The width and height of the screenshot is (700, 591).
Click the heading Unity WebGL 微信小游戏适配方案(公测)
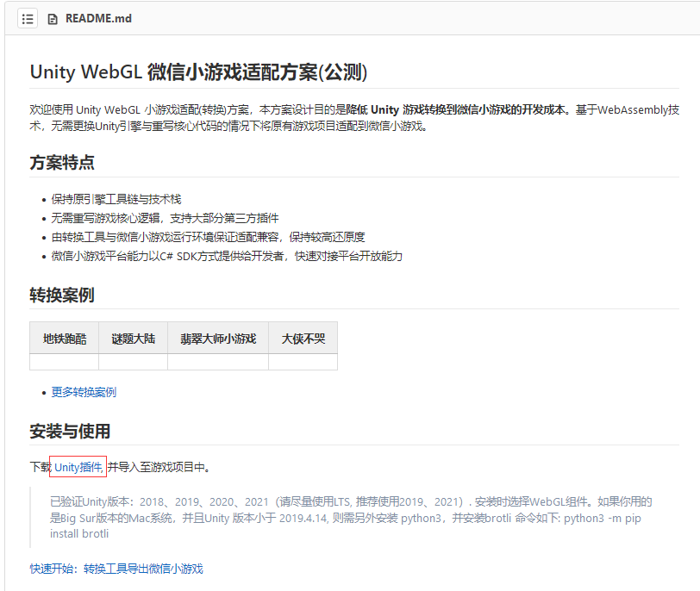pos(198,72)
